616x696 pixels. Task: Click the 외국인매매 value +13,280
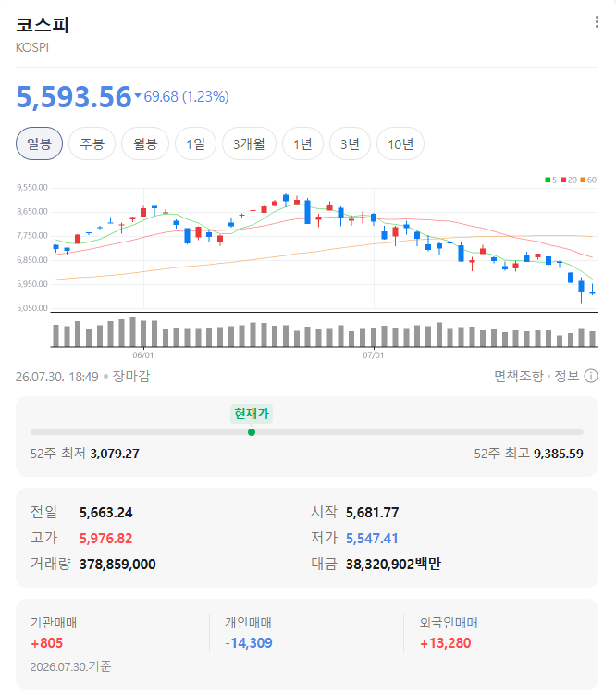click(445, 642)
